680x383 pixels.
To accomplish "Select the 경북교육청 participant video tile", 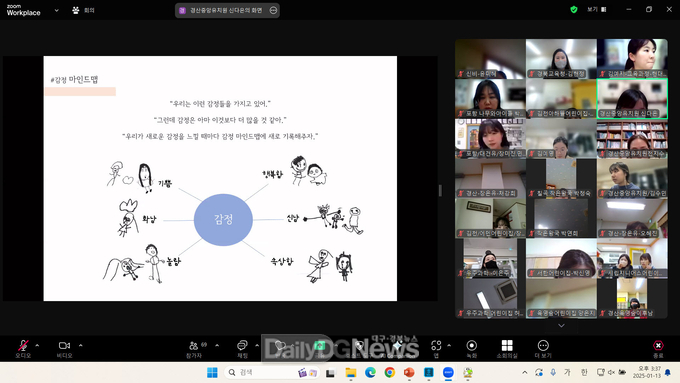I will point(561,59).
